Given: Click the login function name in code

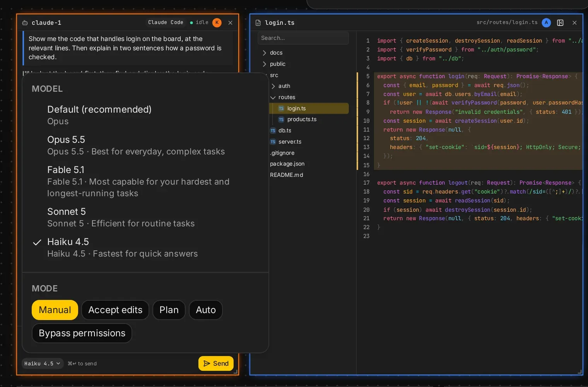Looking at the screenshot, I should [456, 76].
